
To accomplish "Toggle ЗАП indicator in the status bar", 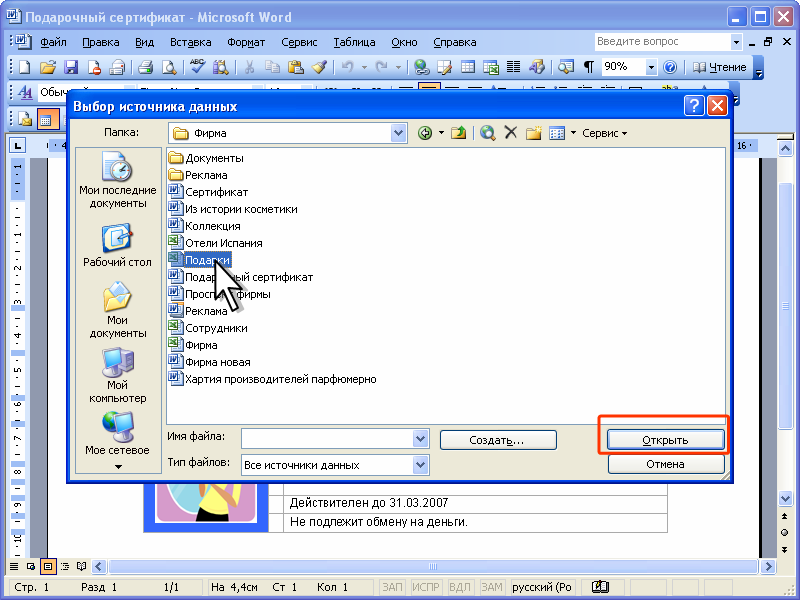I will tap(393, 587).
